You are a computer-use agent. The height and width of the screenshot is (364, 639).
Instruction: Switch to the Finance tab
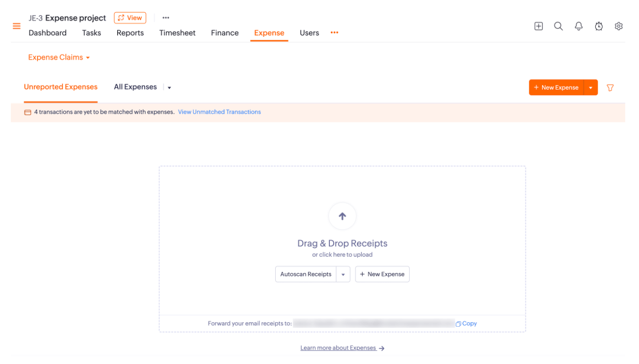click(224, 33)
